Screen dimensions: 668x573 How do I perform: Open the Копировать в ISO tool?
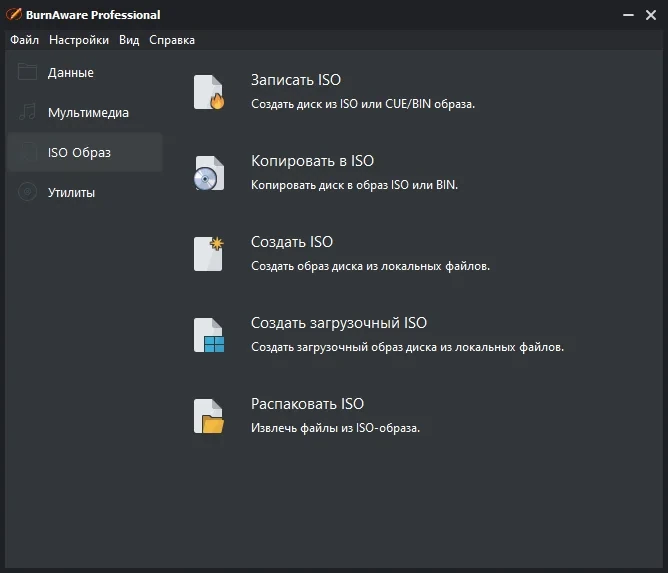pyautogui.click(x=312, y=161)
